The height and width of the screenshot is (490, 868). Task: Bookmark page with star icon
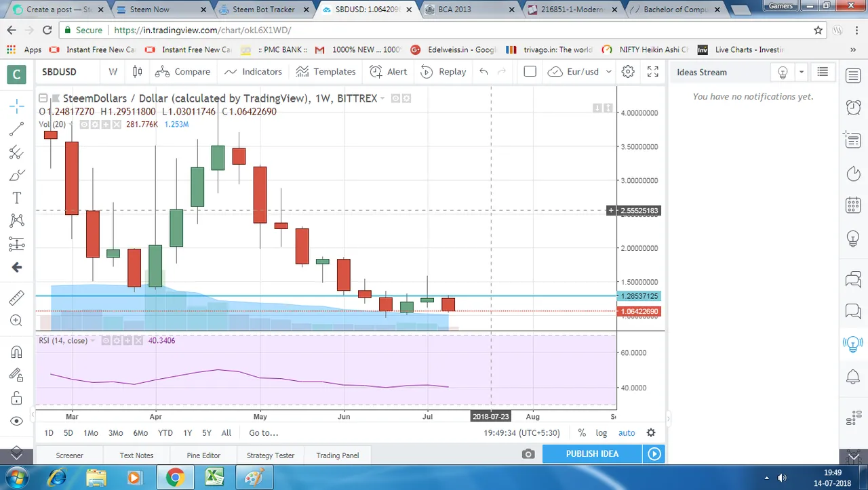[818, 30]
